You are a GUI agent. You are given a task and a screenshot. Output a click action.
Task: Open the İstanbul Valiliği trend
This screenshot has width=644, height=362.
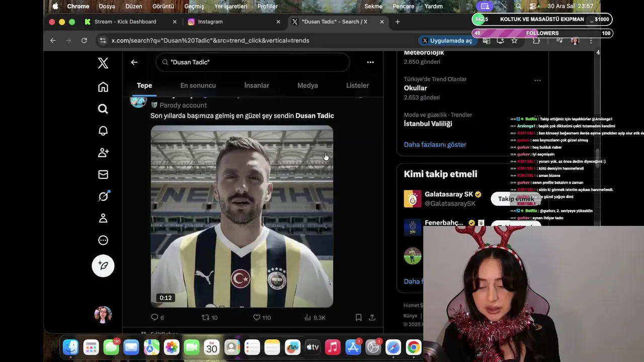(x=428, y=124)
